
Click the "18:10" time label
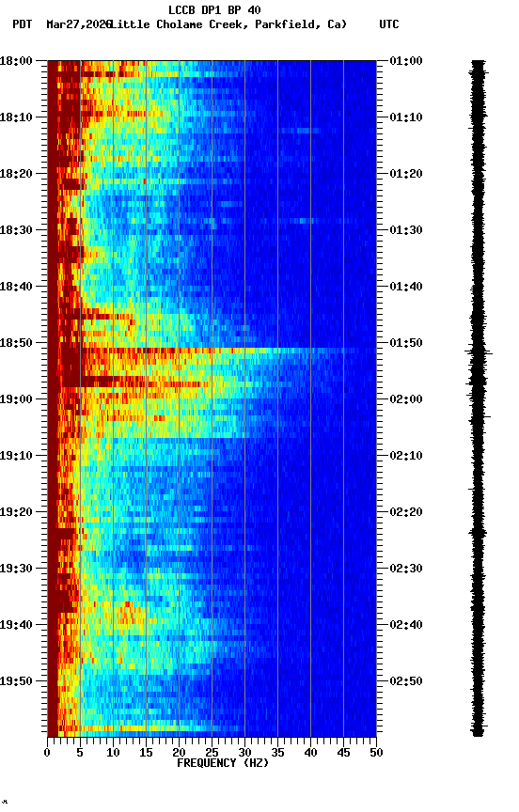coord(16,117)
